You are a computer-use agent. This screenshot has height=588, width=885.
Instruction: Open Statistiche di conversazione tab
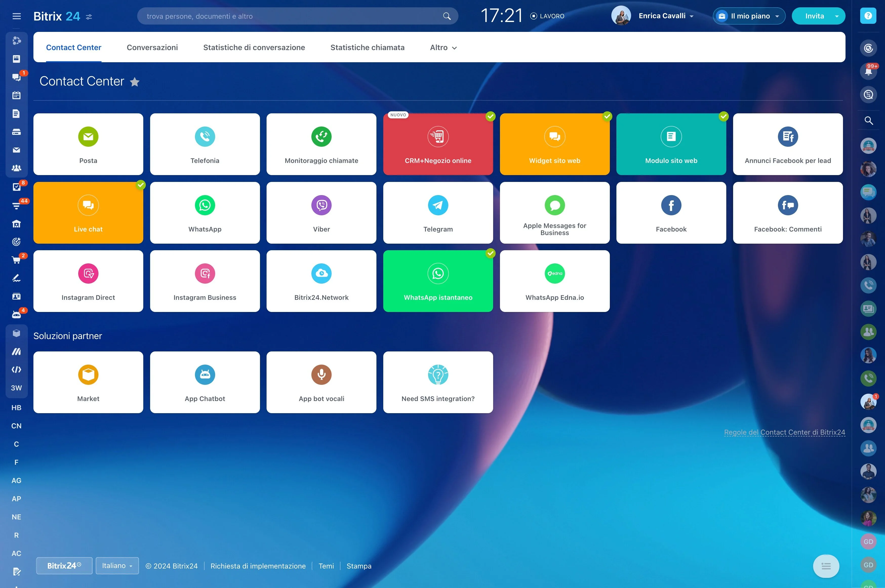(254, 48)
